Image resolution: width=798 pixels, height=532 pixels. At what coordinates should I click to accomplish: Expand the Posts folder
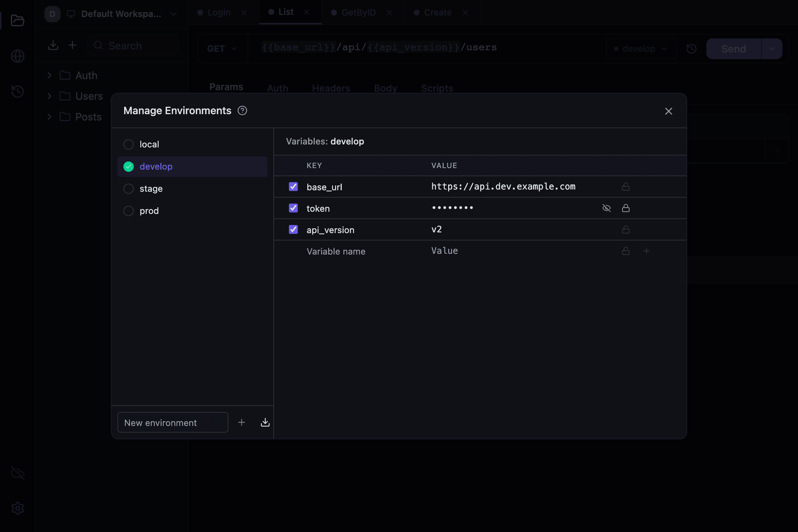point(50,117)
